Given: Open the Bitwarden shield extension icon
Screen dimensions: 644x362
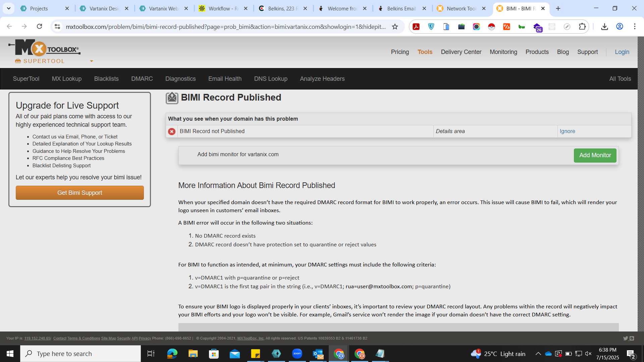Looking at the screenshot, I should 431,26.
